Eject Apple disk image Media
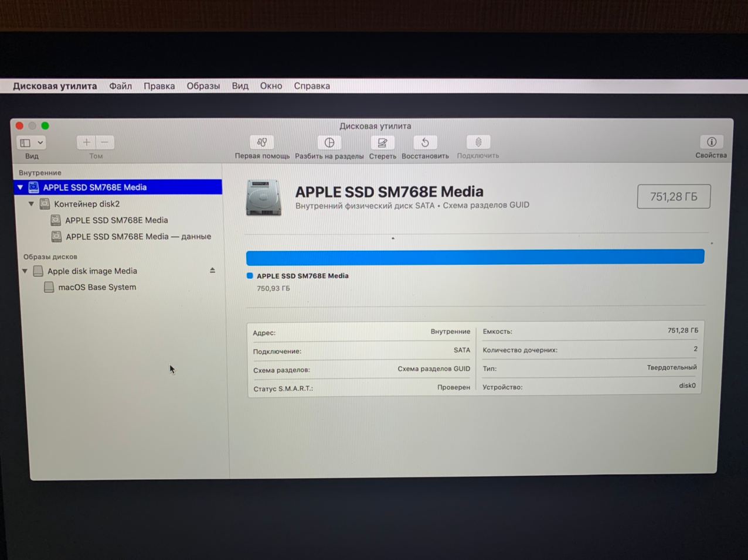 [x=212, y=271]
